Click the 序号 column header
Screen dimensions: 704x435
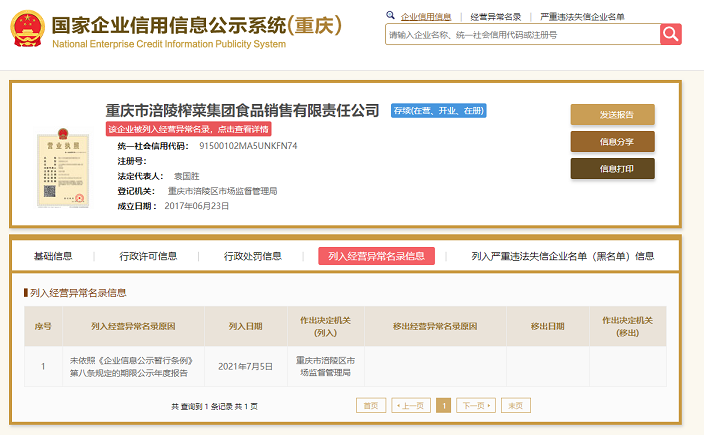point(43,326)
